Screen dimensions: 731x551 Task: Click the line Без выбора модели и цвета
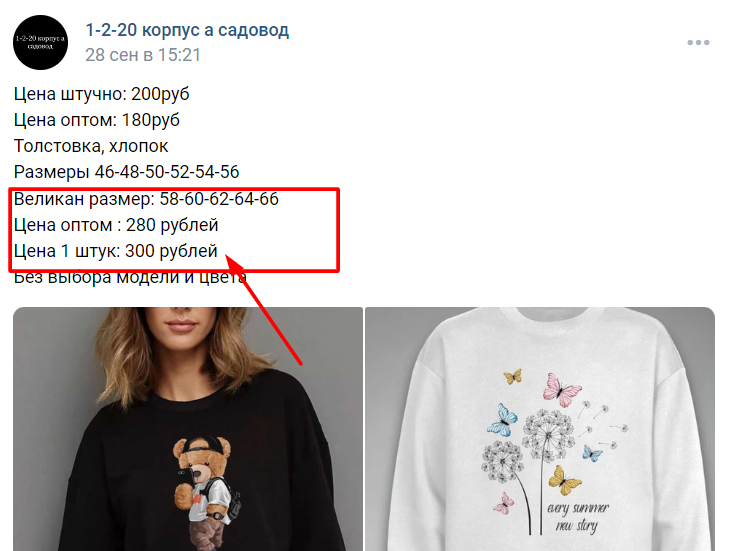coord(130,277)
